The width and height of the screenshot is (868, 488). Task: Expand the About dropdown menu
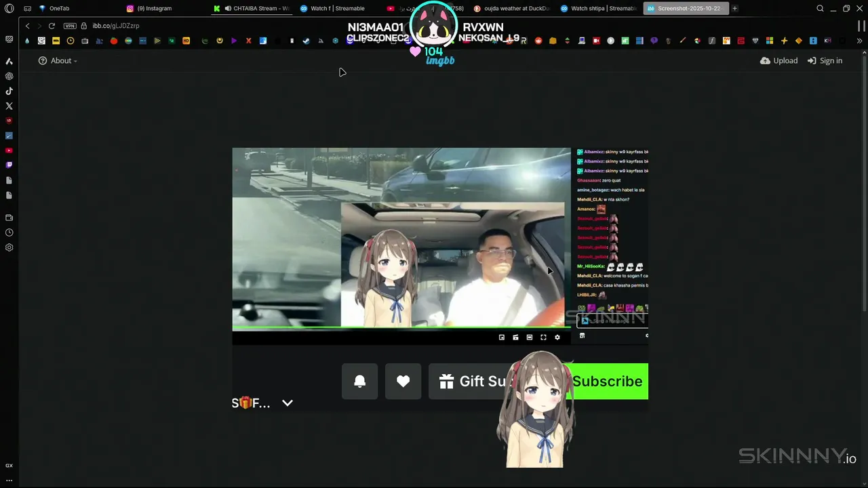(x=58, y=60)
